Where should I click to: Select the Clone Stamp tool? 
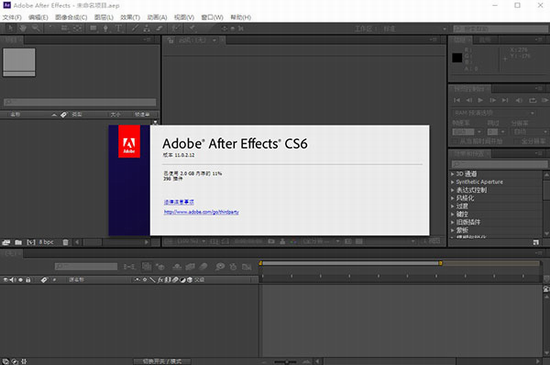click(147, 28)
